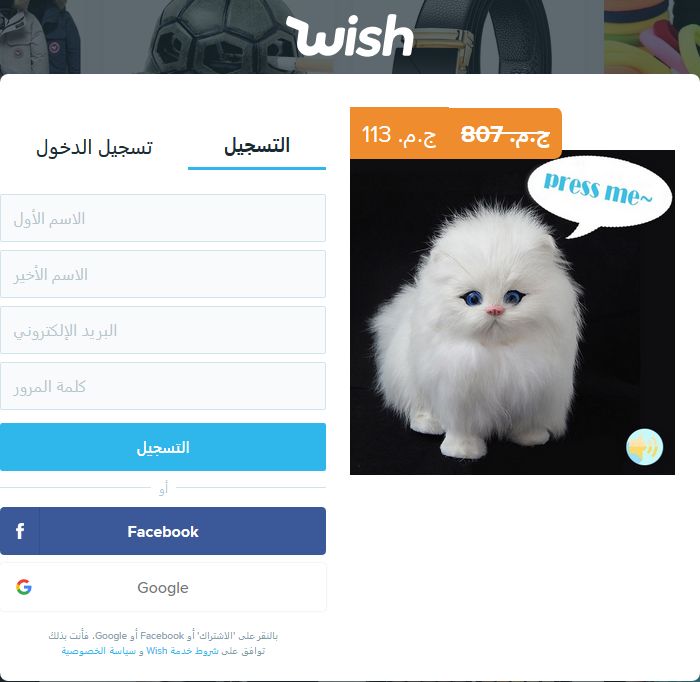Viewport: 700px width, 682px height.
Task: Sign up with the Google button
Action: 163,587
